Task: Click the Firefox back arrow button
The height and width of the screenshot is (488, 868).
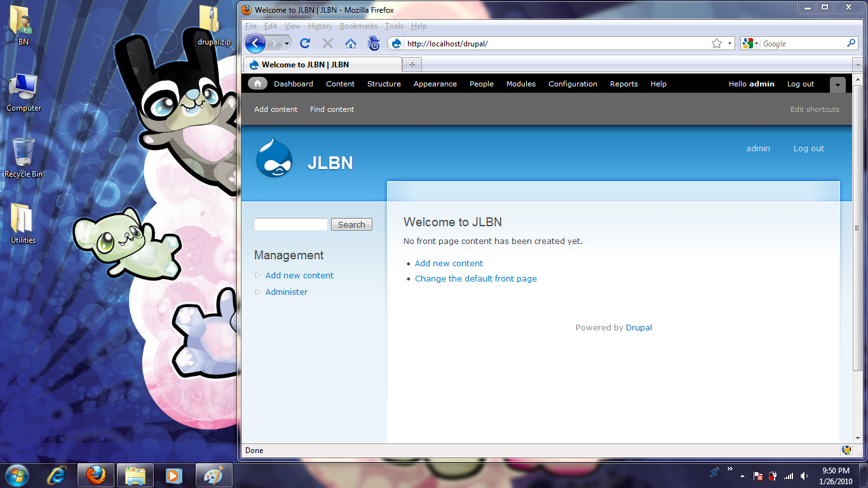Action: [255, 43]
